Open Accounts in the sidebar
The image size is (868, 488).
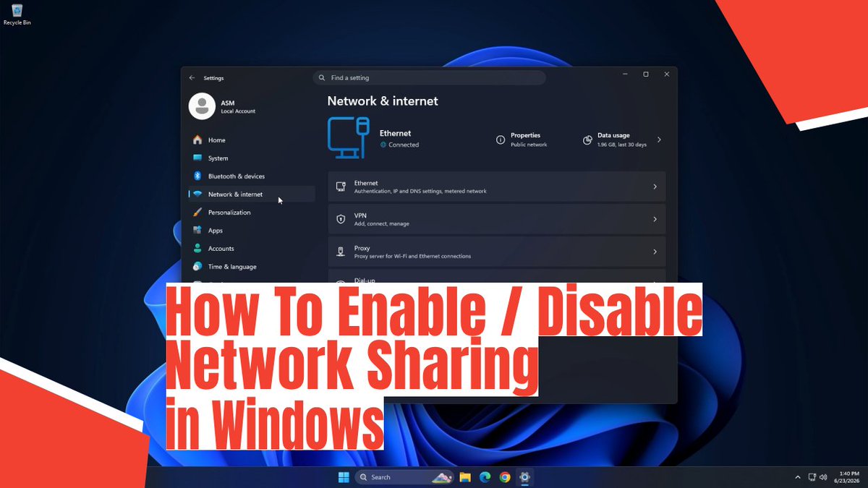coord(251,249)
